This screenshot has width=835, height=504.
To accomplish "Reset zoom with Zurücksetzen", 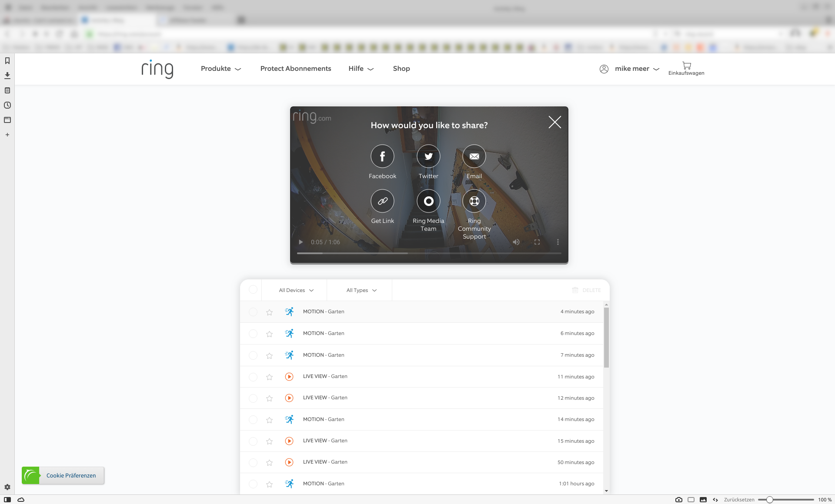I will pos(739,500).
